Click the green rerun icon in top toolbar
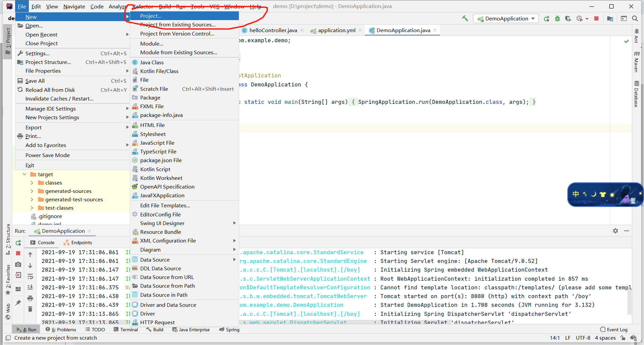The image size is (644, 345). 547,19
